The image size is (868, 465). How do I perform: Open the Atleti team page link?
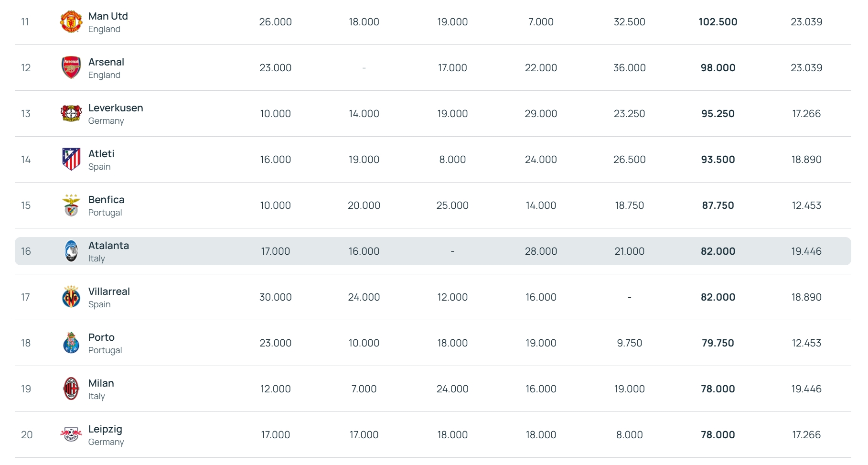[101, 154]
